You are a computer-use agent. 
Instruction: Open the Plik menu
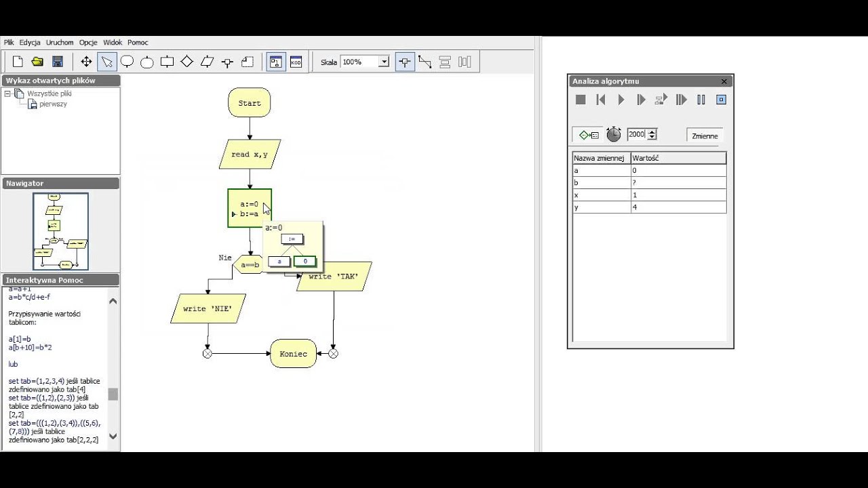point(9,42)
